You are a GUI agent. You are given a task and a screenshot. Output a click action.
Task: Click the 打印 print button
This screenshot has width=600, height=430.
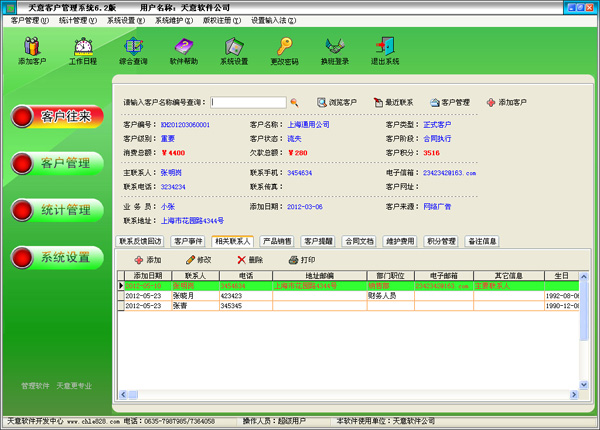coord(301,260)
